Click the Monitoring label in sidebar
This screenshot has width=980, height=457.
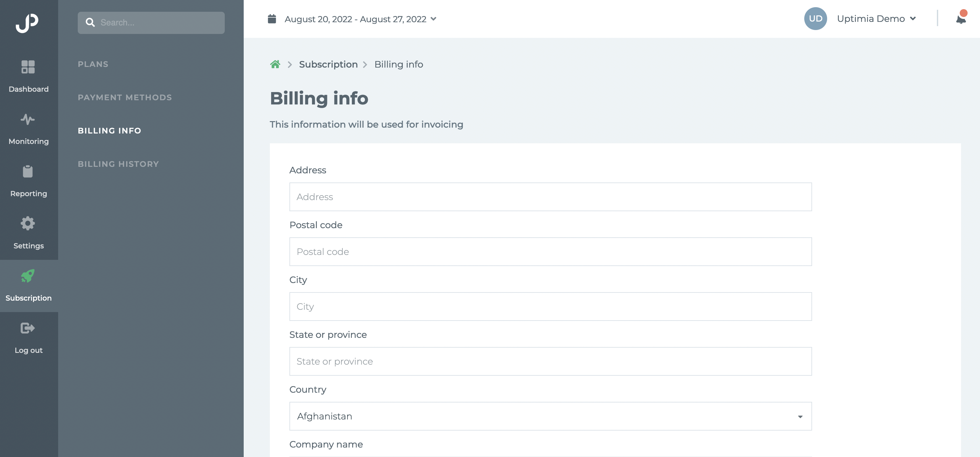click(28, 141)
